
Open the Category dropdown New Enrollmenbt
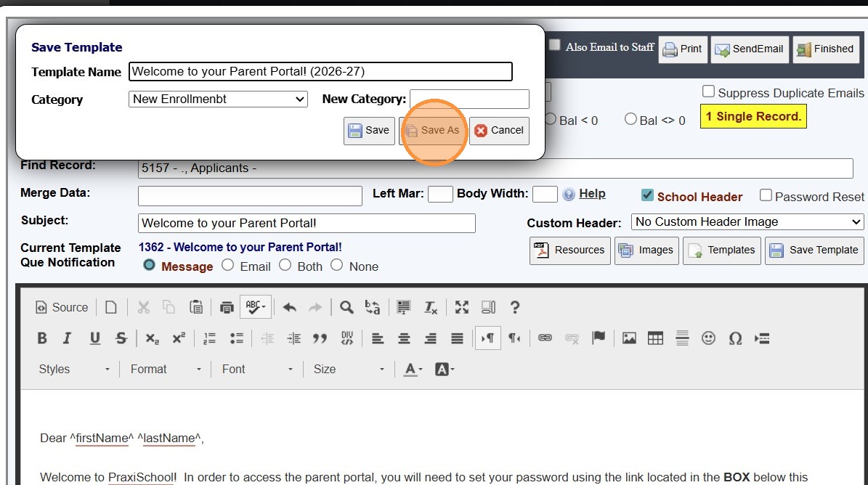[218, 99]
